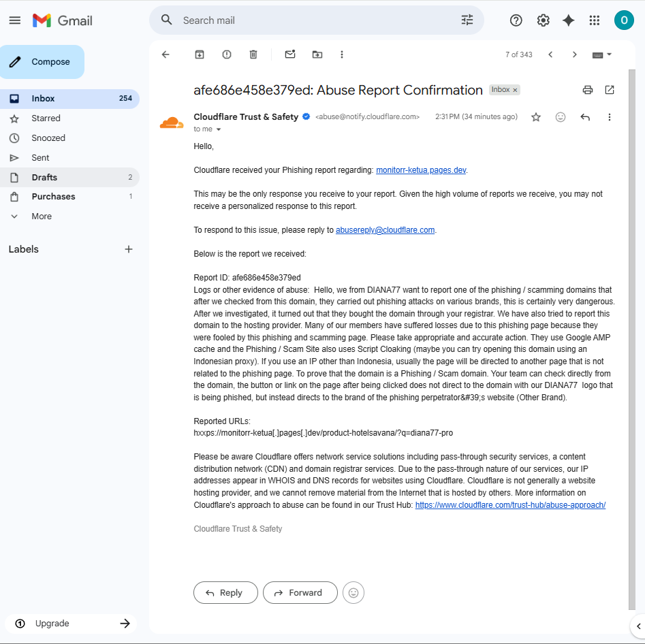The height and width of the screenshot is (644, 645).
Task: Reply using the header arrow icon
Action: [585, 117]
